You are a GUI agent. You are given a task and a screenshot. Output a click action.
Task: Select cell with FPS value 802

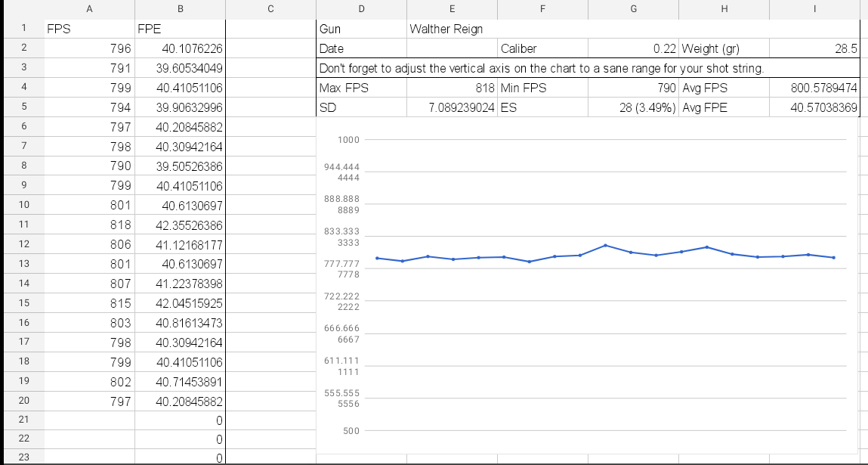point(89,382)
